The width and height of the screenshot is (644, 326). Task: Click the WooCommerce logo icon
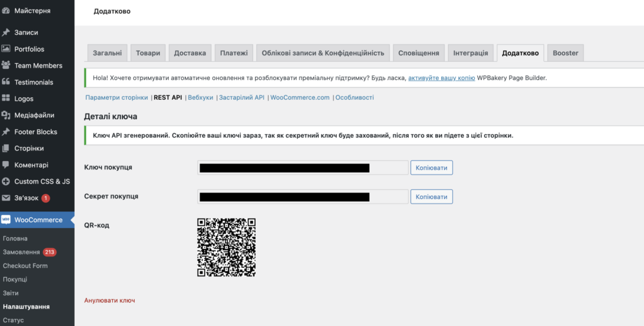(x=6, y=220)
